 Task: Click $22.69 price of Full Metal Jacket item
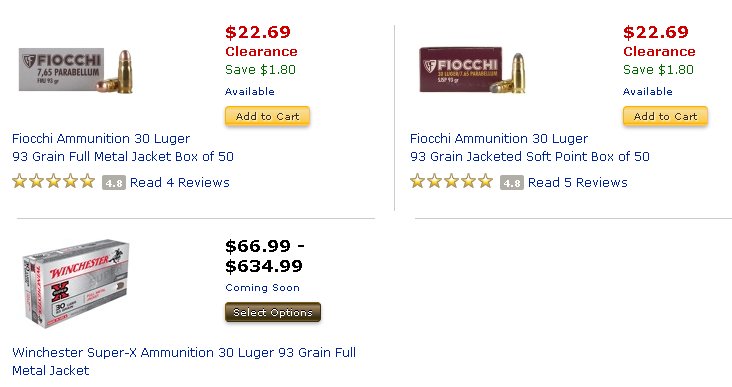pos(258,32)
